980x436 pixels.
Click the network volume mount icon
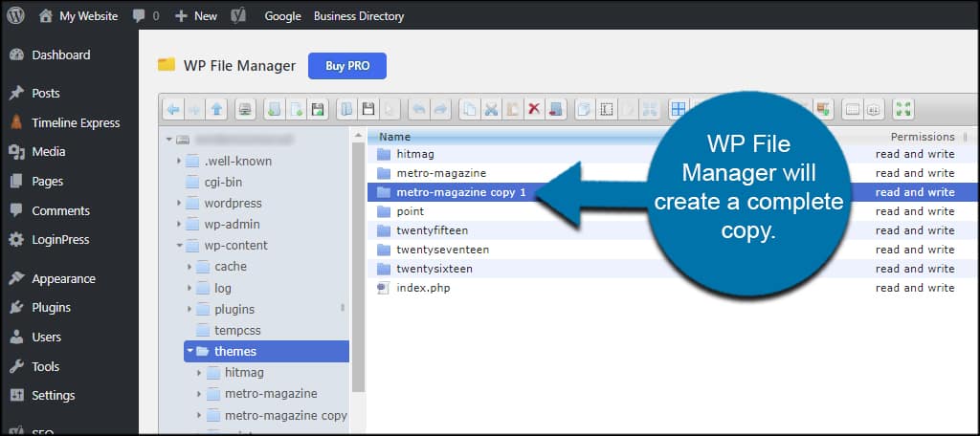click(x=245, y=109)
